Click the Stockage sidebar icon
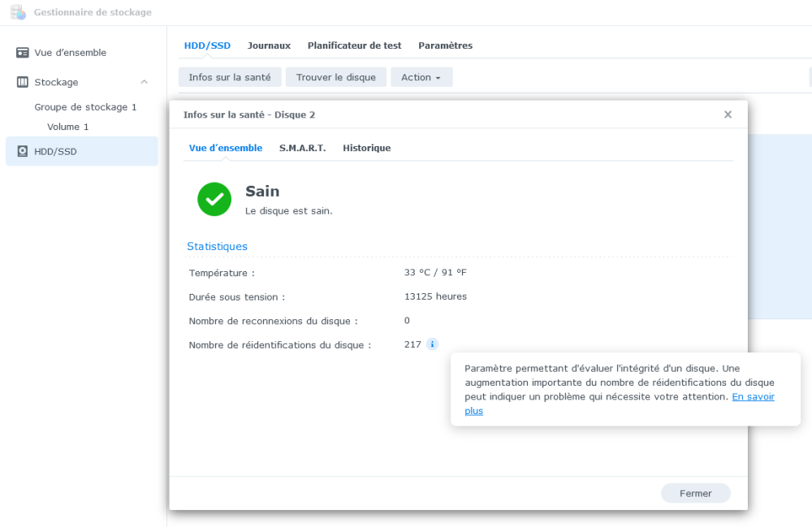This screenshot has height=527, width=812. pos(22,82)
